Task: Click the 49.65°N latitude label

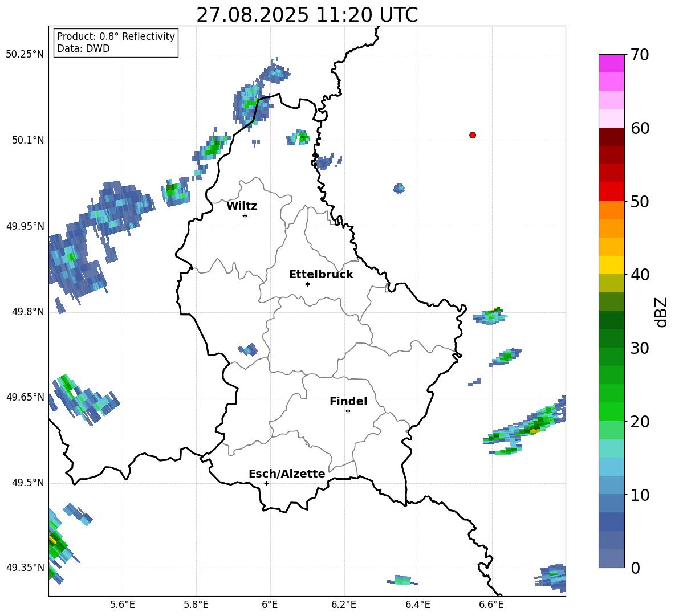Action: click(x=25, y=397)
